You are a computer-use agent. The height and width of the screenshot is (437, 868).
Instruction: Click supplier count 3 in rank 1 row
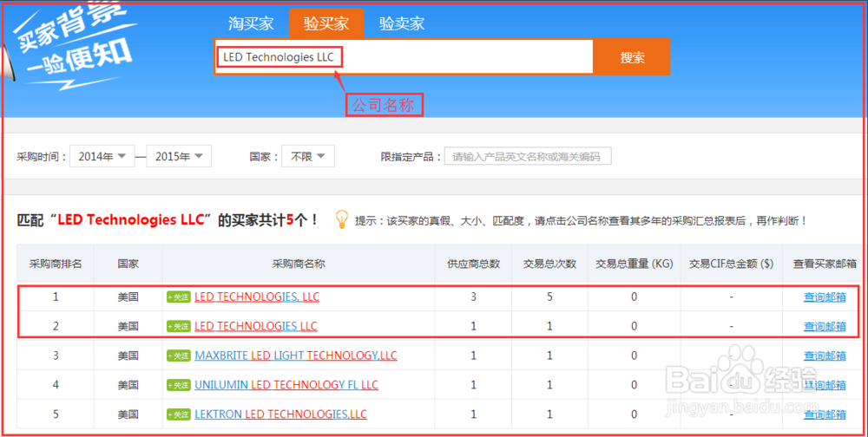tap(473, 297)
